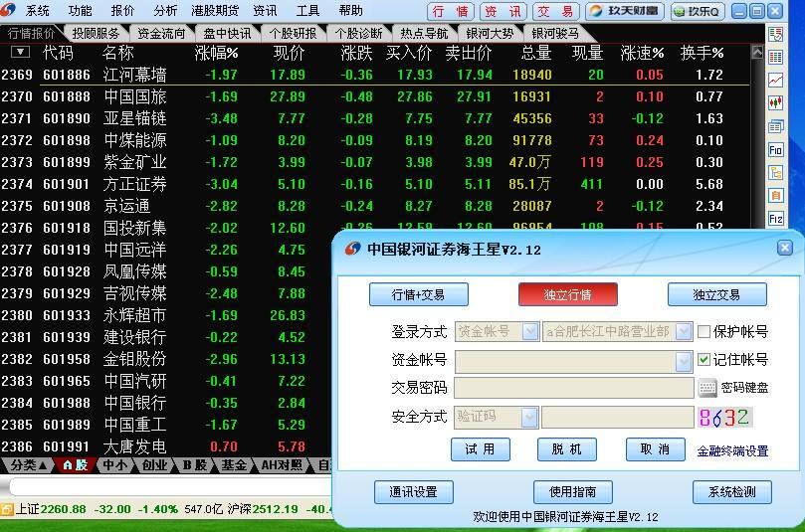805x532 pixels.
Task: Click the 行情 top toolbar button
Action: (x=450, y=11)
